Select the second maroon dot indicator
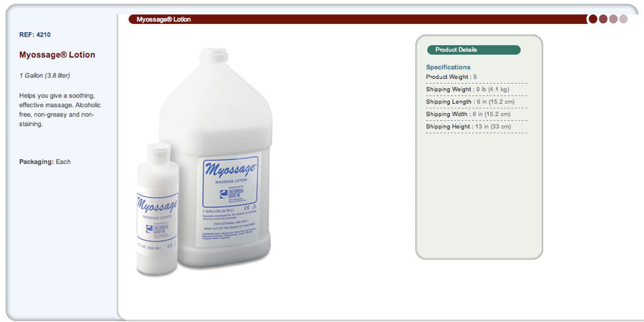 coord(603,19)
